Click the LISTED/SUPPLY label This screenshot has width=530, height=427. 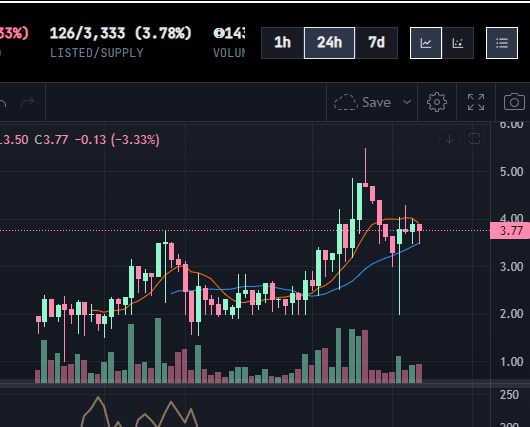(x=97, y=53)
